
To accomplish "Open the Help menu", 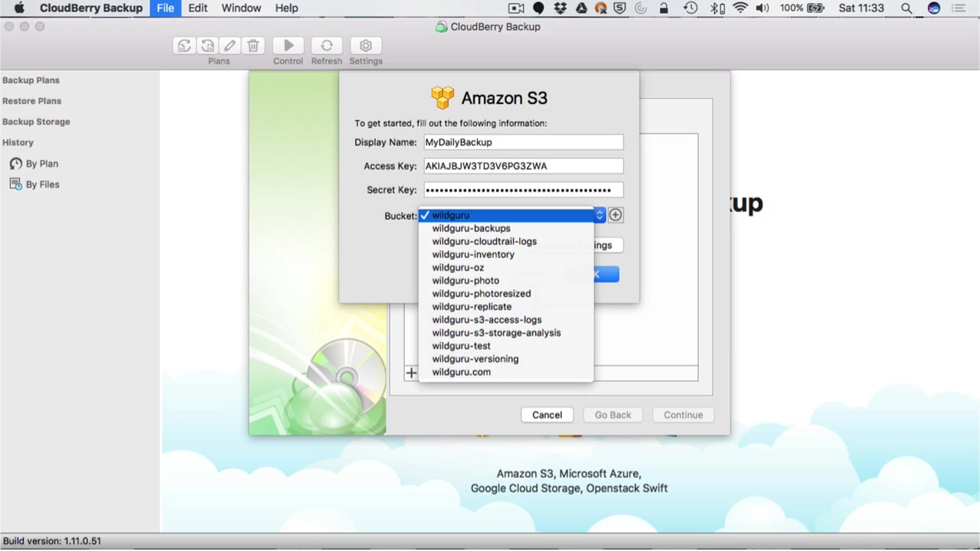I will [286, 8].
